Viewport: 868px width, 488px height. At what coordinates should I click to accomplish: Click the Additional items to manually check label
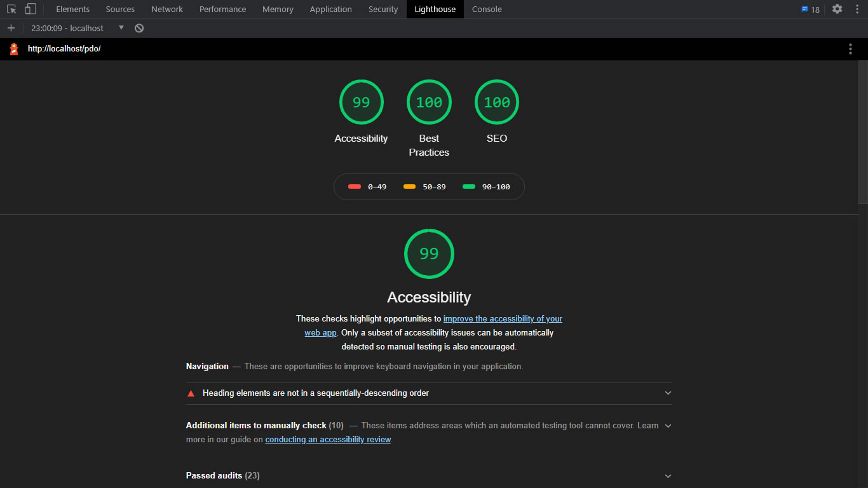(x=256, y=426)
